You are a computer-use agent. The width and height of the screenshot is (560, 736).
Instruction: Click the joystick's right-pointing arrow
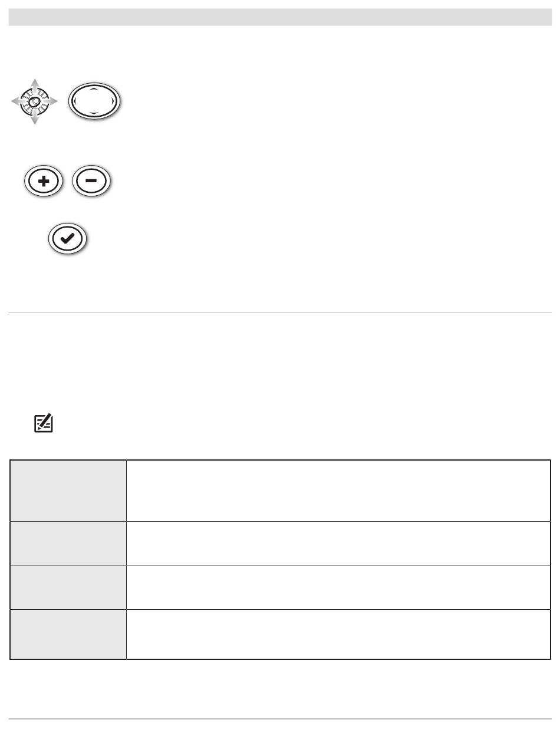52,101
